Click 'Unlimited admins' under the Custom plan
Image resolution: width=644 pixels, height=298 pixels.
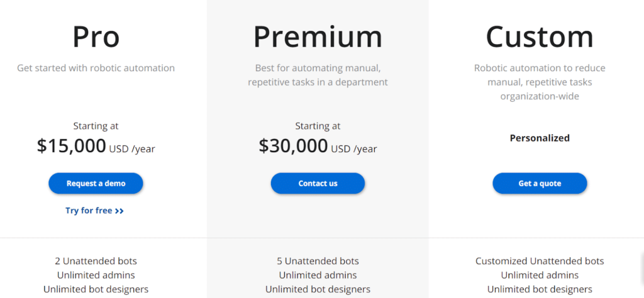pyautogui.click(x=540, y=275)
